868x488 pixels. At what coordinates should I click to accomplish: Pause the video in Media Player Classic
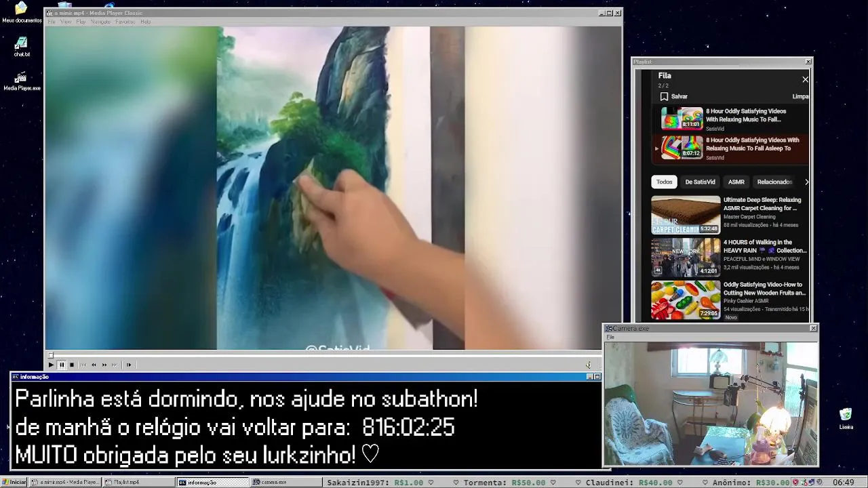tap(62, 365)
